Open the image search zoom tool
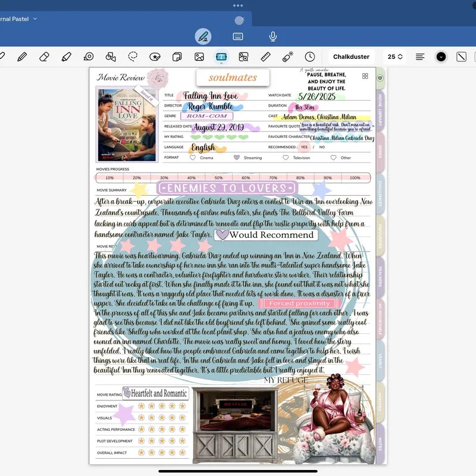The width and height of the screenshot is (476, 476). pos(243,57)
